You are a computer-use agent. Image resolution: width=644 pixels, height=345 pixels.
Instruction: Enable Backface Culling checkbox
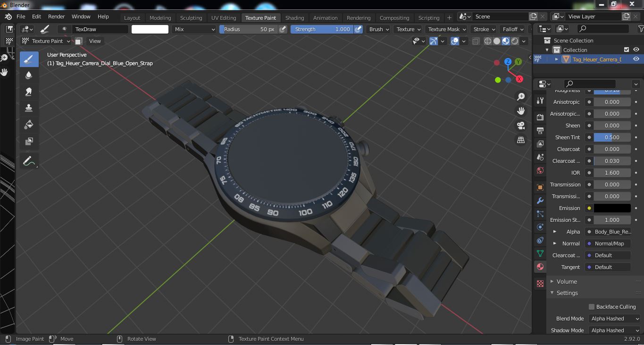[x=592, y=307]
